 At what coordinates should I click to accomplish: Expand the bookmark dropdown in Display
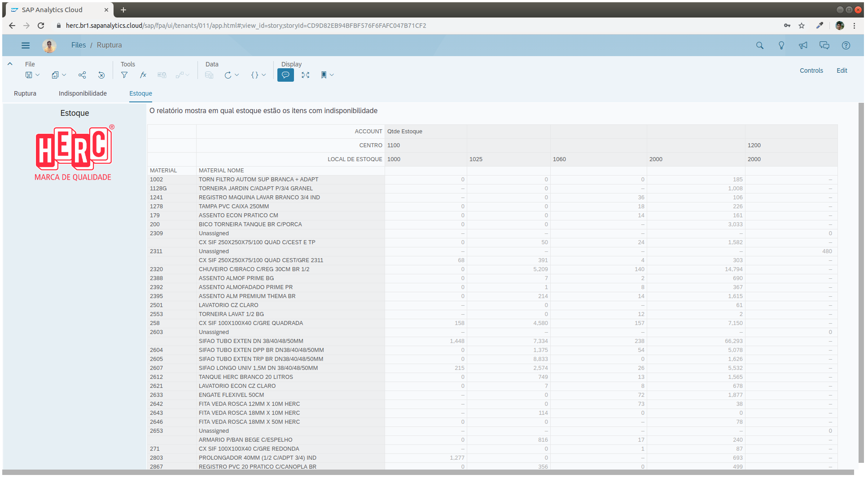(x=332, y=75)
